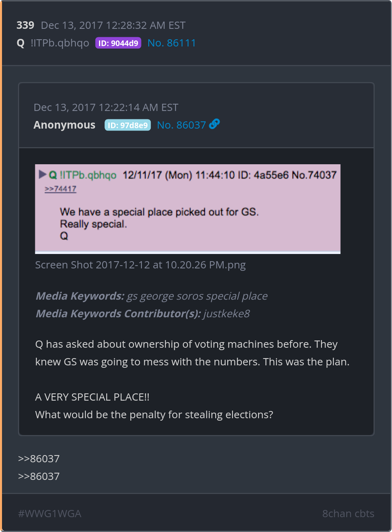Click the second >>86037 reply reference
Viewport: 392px width, 532px height.
[x=39, y=476]
